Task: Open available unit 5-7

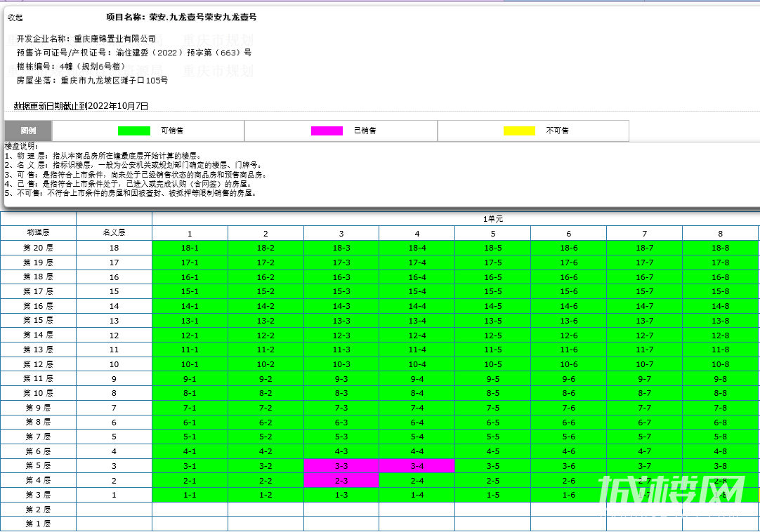Action: tap(645, 437)
